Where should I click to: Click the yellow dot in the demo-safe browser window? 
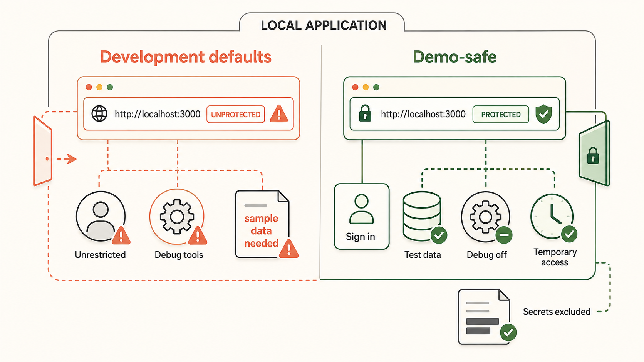tap(366, 87)
